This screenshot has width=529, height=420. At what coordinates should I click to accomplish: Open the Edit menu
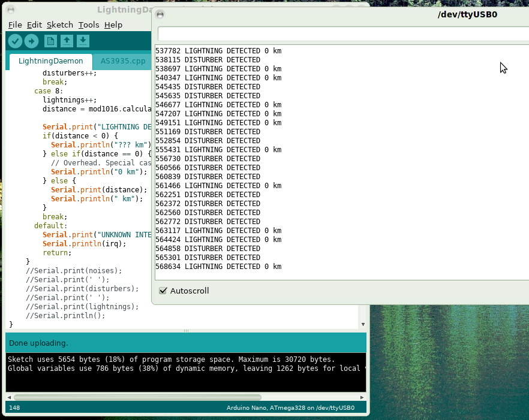click(x=34, y=25)
